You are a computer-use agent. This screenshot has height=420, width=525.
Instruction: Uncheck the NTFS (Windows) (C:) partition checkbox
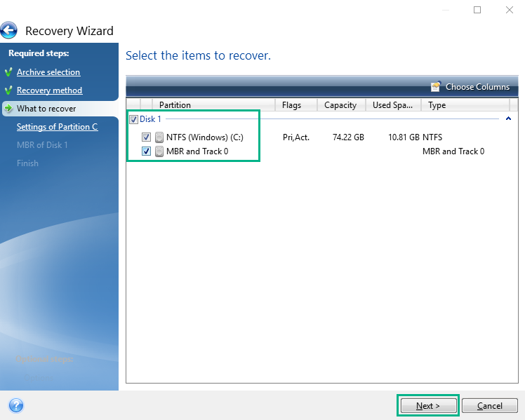[x=146, y=137]
